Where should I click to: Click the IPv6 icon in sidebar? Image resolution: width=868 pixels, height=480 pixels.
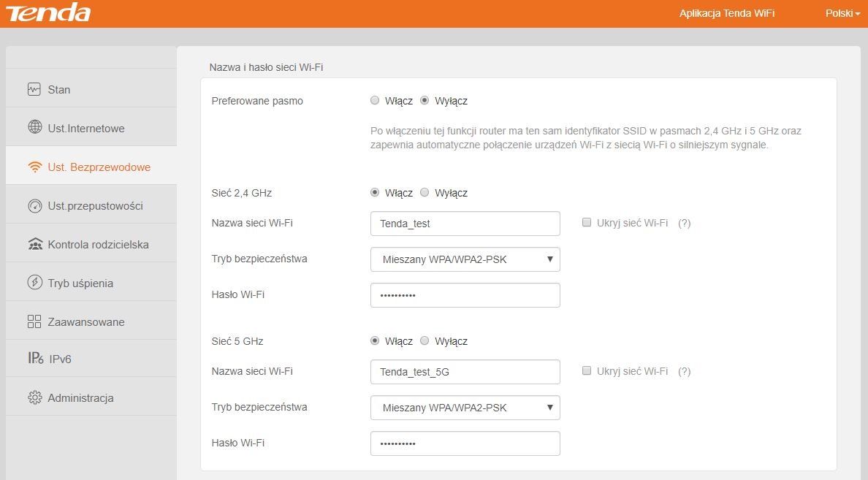(35, 358)
